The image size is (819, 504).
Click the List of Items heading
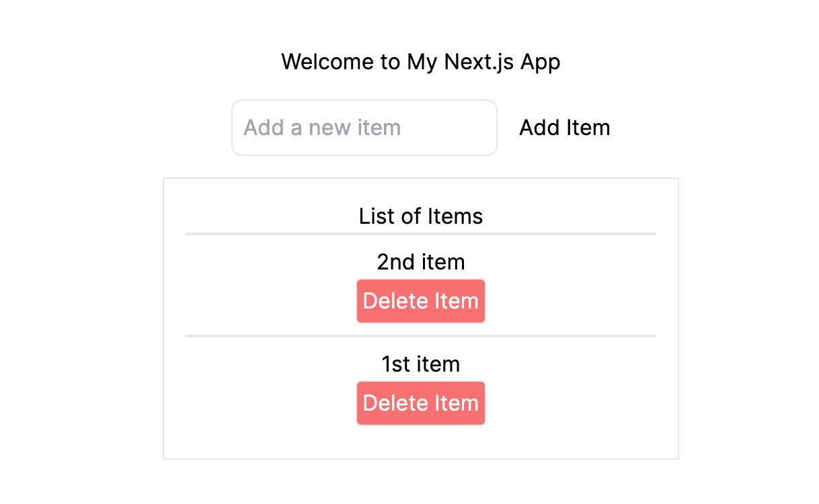[x=421, y=216]
